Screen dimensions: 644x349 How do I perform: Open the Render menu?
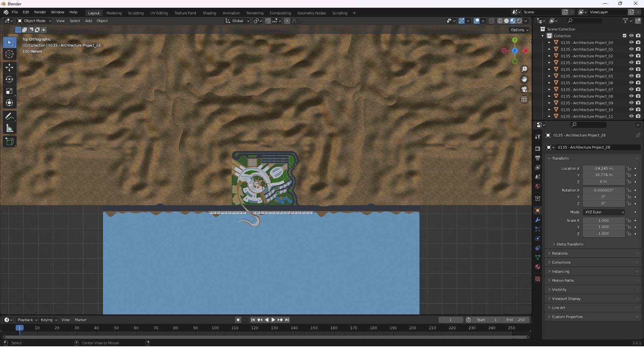(40, 12)
